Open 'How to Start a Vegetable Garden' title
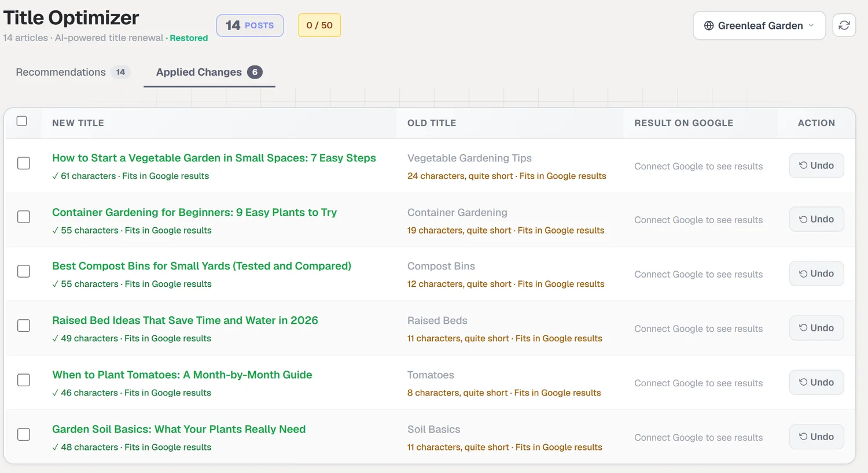This screenshot has height=473, width=868. [214, 158]
